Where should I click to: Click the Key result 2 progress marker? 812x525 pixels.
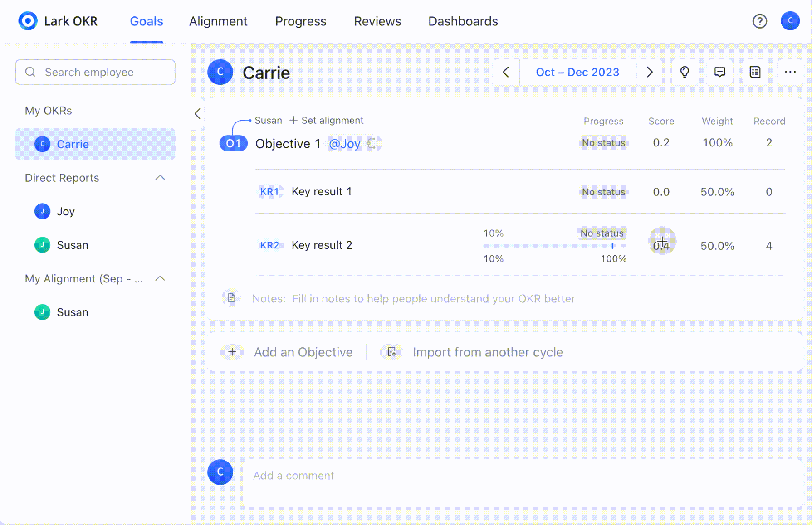(x=612, y=246)
